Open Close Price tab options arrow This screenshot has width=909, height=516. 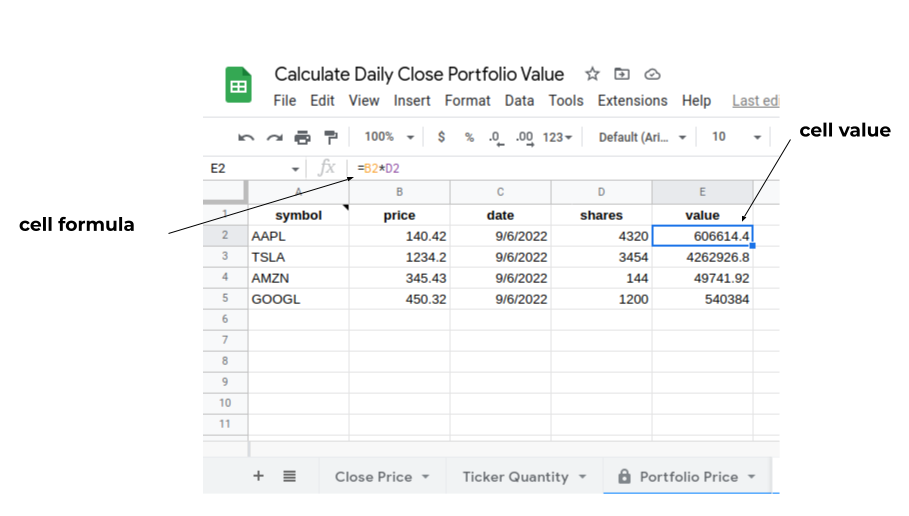click(x=426, y=477)
